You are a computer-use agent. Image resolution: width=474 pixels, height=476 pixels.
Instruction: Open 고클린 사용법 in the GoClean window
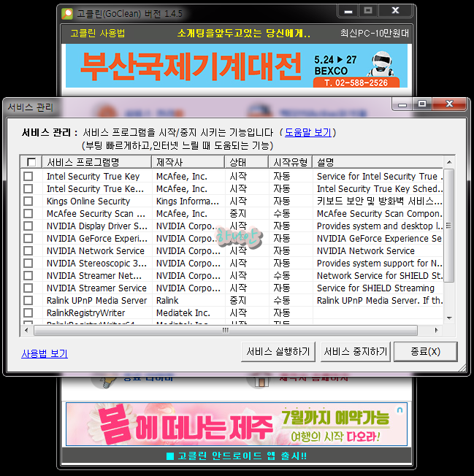98,33
